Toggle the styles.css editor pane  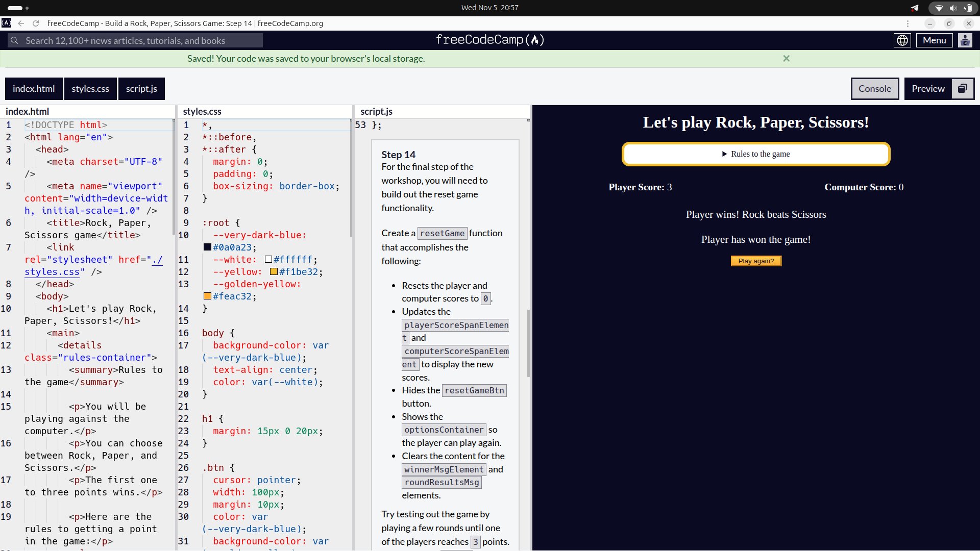click(90, 89)
